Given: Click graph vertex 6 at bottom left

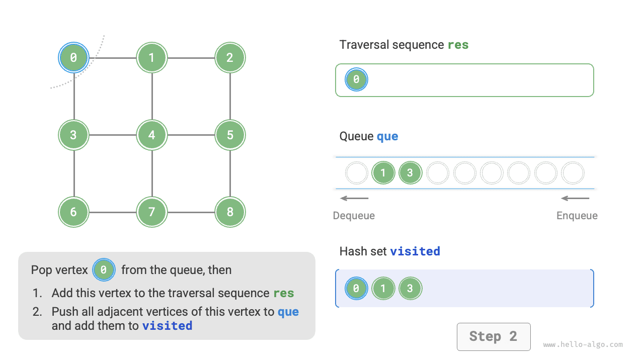Looking at the screenshot, I should point(74,212).
